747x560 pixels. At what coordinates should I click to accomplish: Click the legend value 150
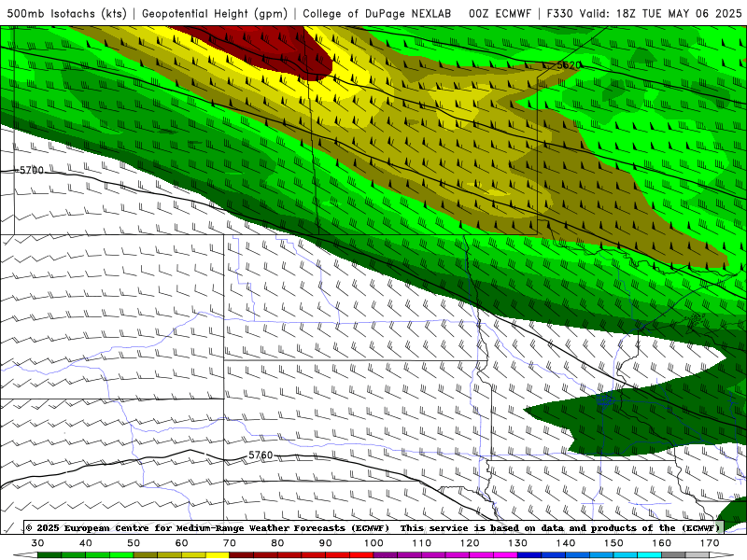tap(613, 543)
